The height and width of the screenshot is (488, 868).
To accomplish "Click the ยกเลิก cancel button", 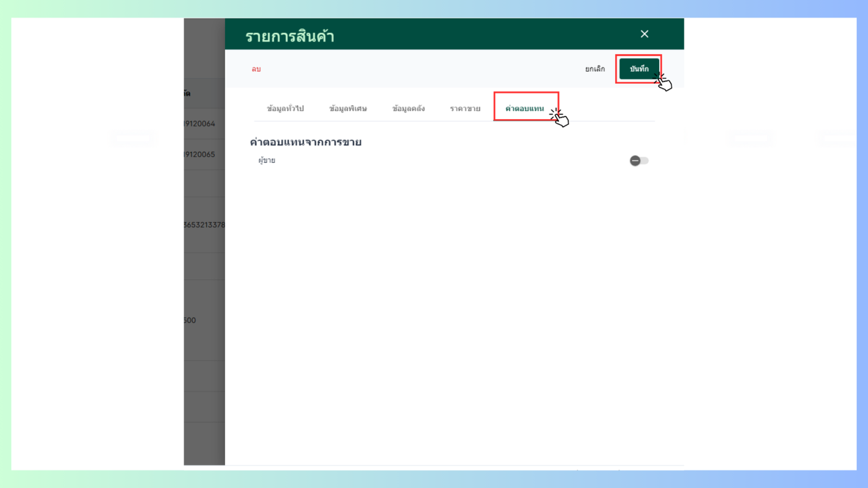I will coord(595,69).
